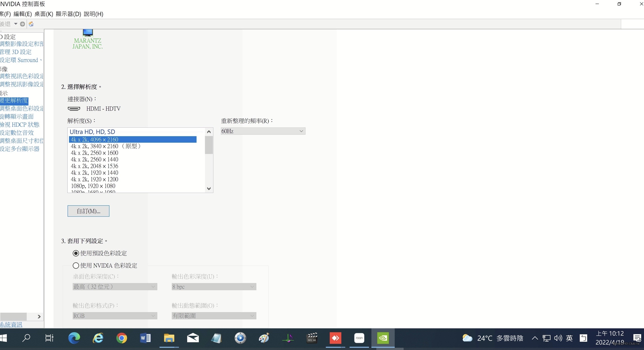Click resolution list scroll down arrow
The image size is (644, 350).
click(209, 189)
